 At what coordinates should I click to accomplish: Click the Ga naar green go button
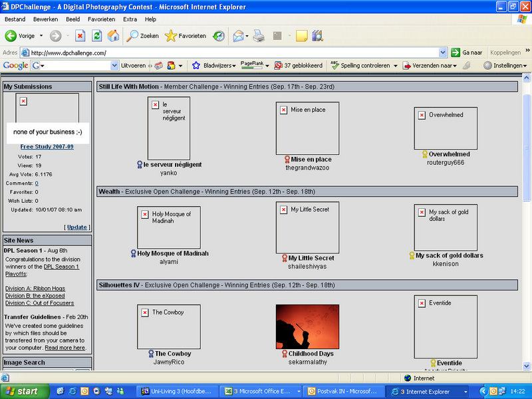coord(467,53)
